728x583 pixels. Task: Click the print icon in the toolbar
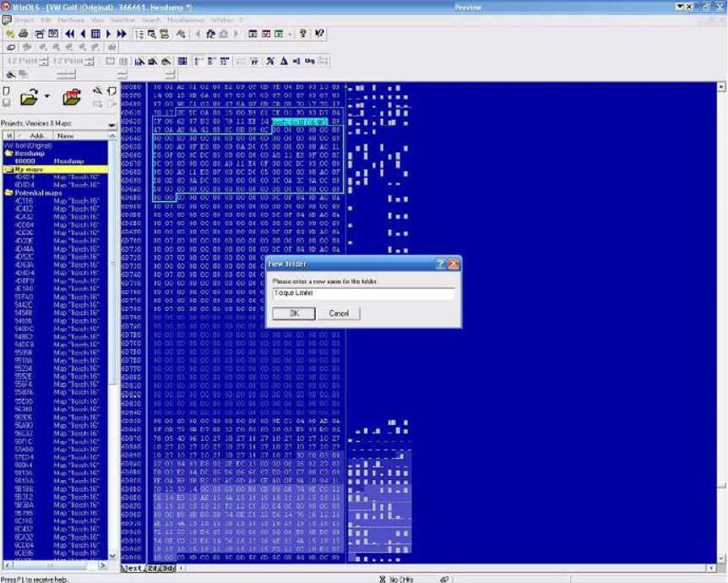point(24,34)
